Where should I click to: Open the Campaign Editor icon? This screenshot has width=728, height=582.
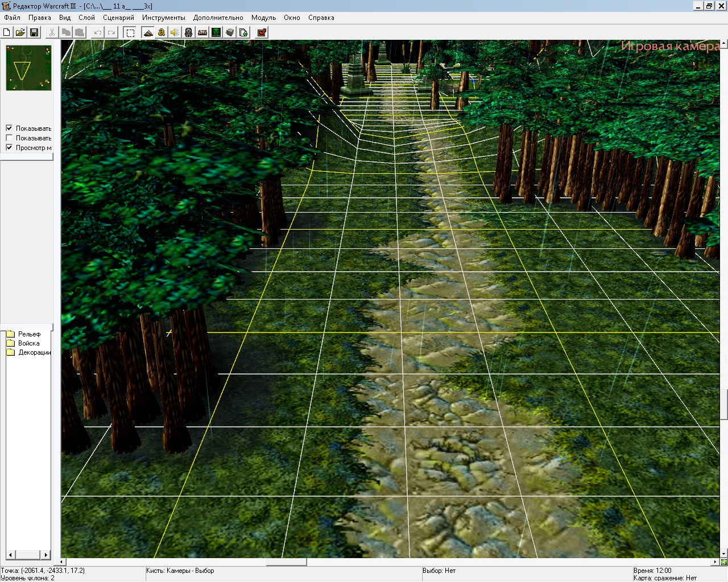(x=202, y=32)
